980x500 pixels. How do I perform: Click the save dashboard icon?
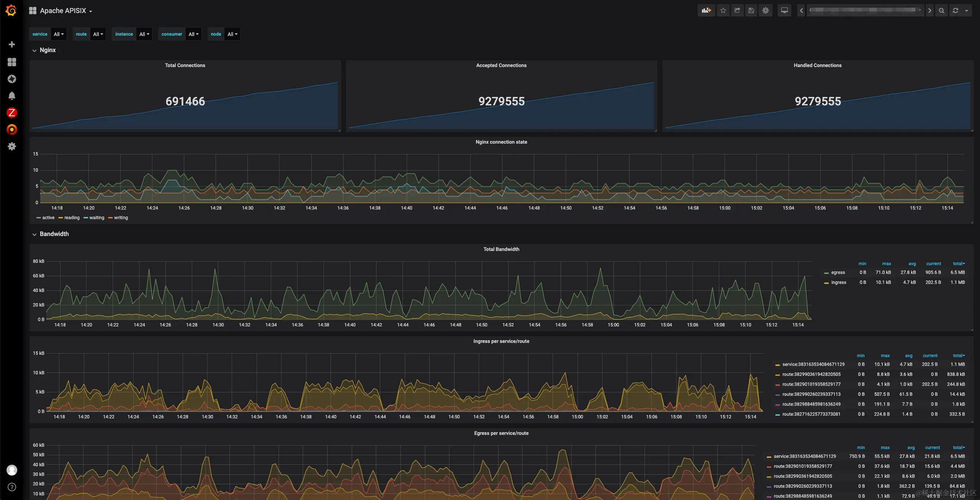(x=751, y=11)
